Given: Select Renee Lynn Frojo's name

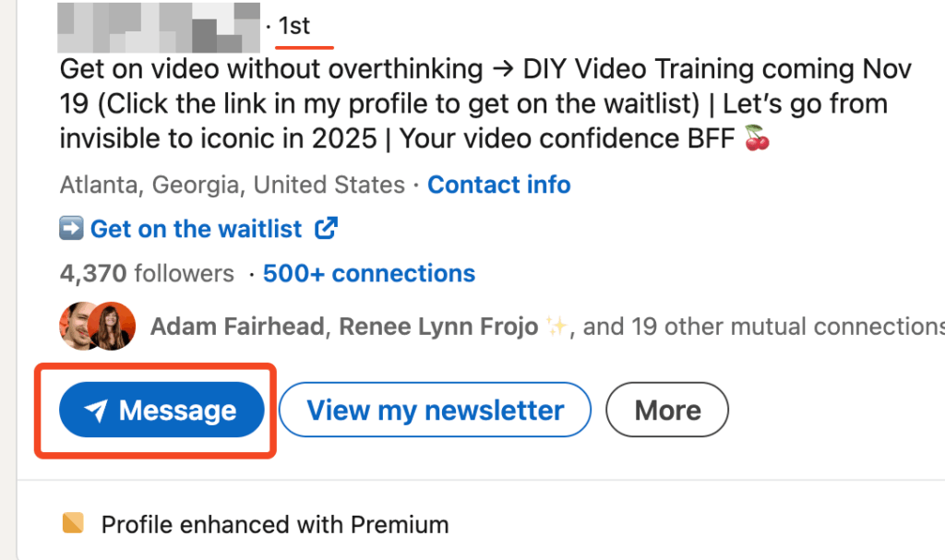Looking at the screenshot, I should [437, 326].
